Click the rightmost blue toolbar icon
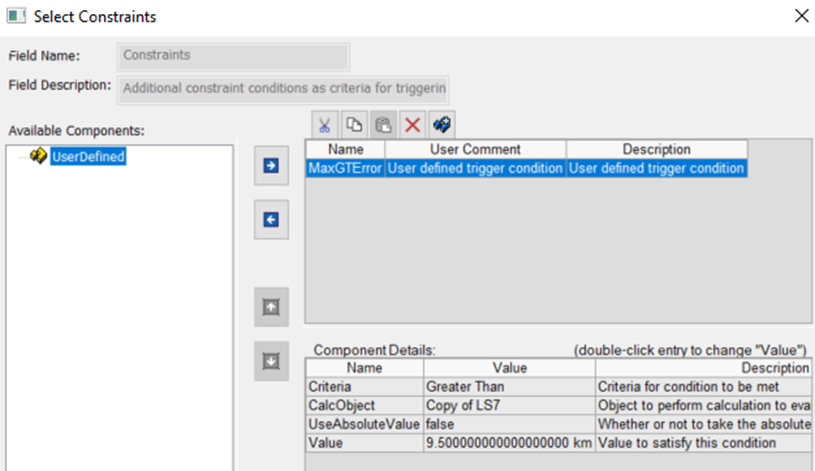The image size is (815, 471). (441, 125)
